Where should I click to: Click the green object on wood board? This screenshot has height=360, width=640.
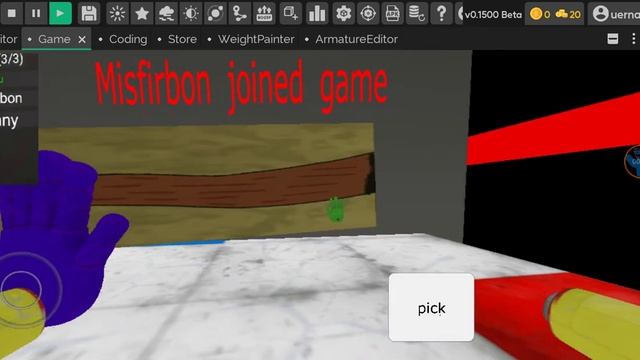(336, 209)
